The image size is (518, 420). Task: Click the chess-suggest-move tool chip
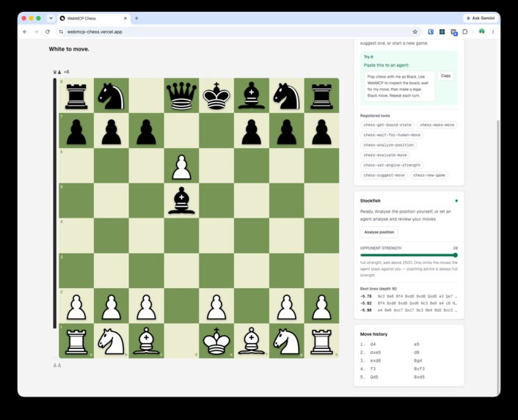point(384,175)
